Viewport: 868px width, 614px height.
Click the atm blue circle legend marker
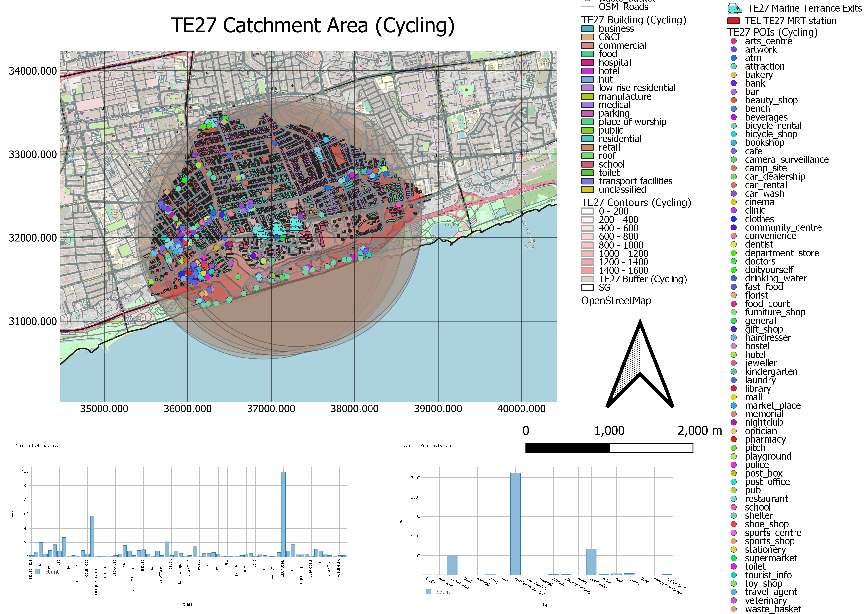tap(734, 58)
